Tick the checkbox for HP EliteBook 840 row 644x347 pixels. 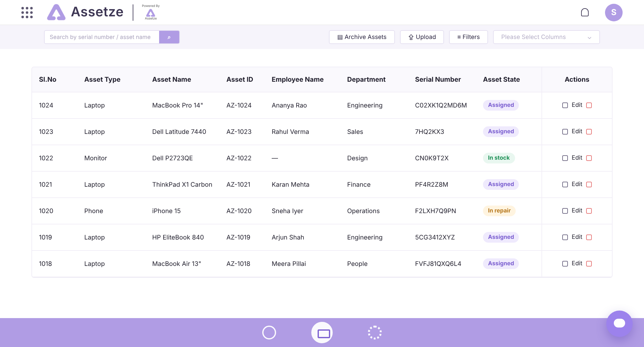[565, 237]
